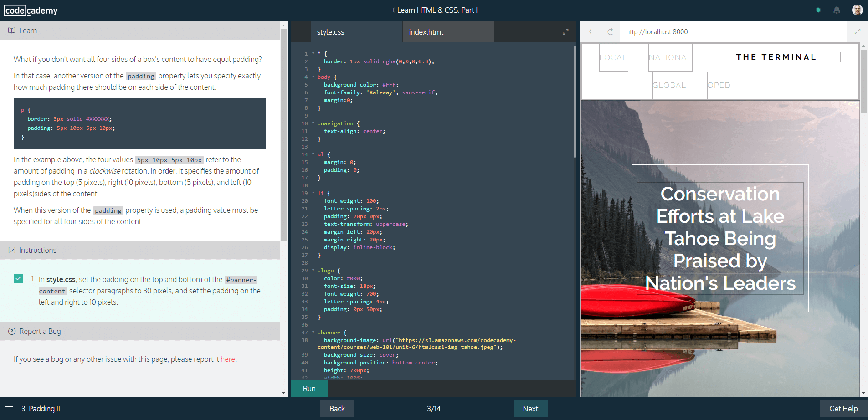Viewport: 868px width, 420px height.
Task: Open the Instructions section header
Action: tap(140, 250)
